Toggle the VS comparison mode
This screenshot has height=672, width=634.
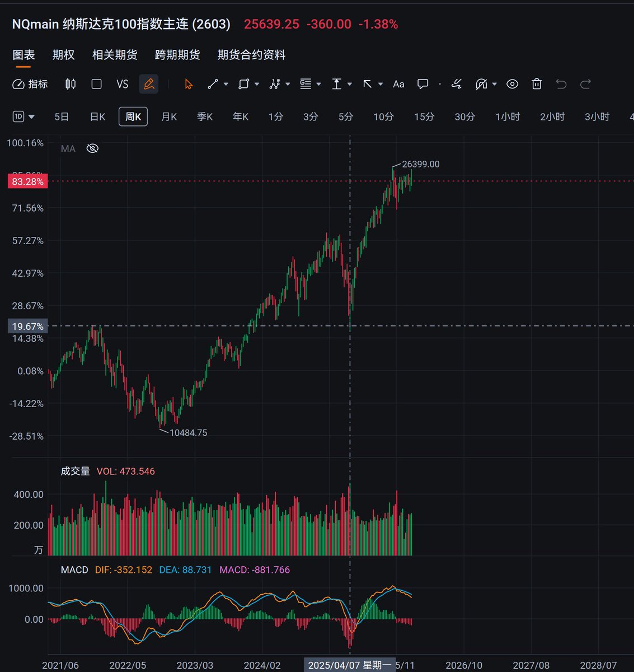pyautogui.click(x=123, y=84)
